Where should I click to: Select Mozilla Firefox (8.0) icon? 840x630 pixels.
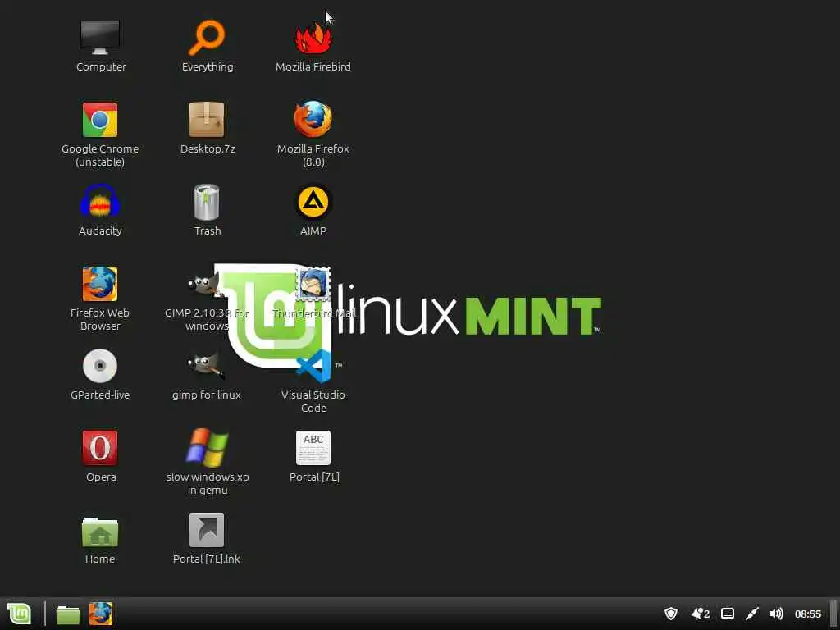313,120
